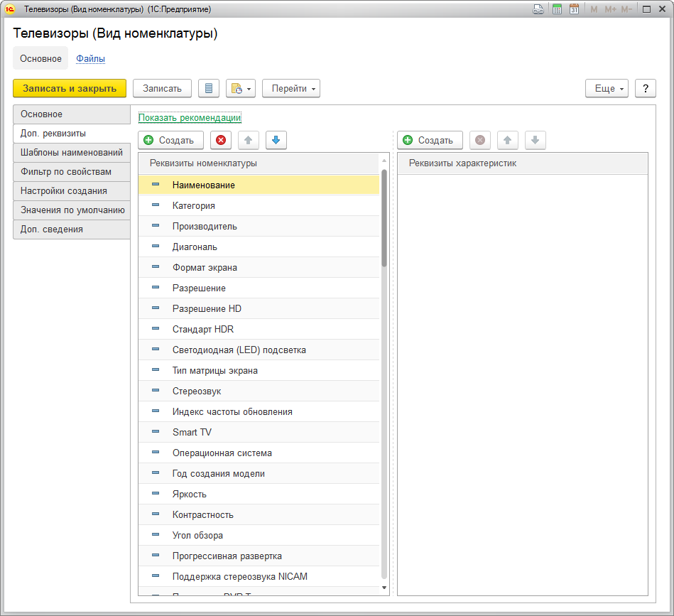
Task: Open the report icon dropdown next to Перейти
Action: 240,88
